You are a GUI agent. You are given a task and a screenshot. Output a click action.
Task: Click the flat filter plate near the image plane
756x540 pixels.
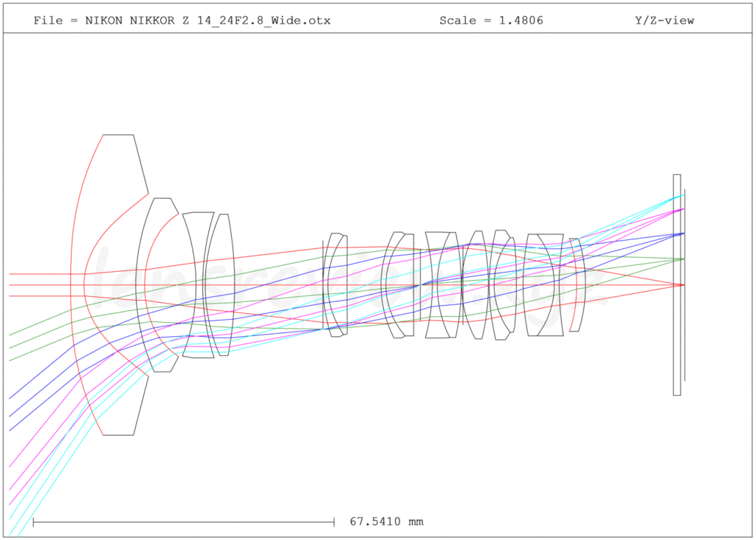pyautogui.click(x=677, y=284)
